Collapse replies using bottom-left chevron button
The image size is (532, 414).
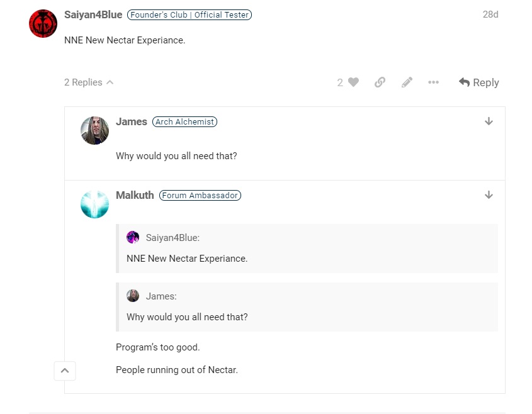pyautogui.click(x=65, y=371)
